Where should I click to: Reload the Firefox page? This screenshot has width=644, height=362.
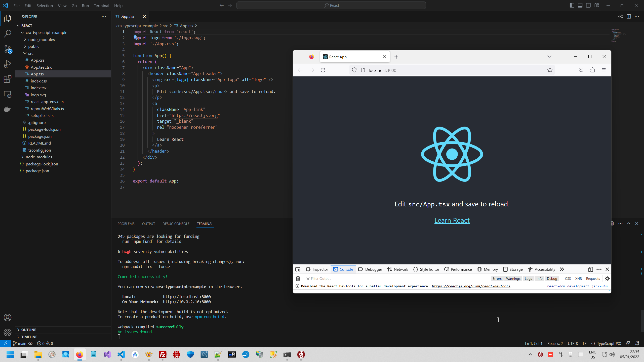323,70
